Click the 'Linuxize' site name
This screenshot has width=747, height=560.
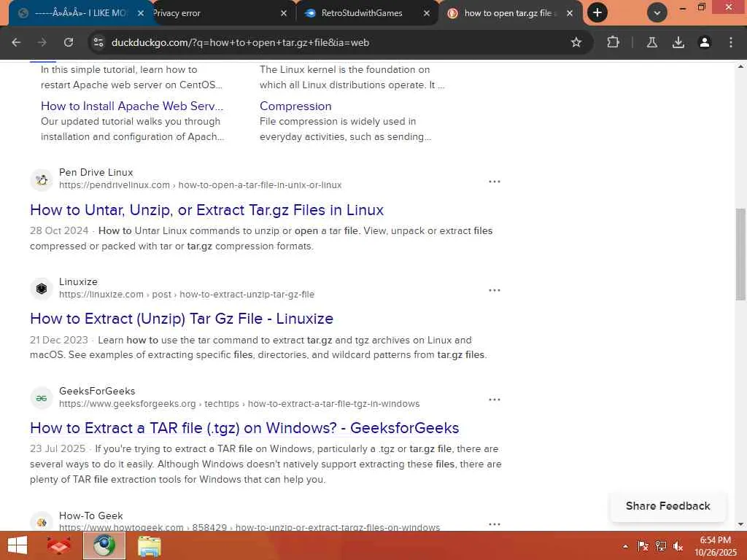tap(78, 281)
